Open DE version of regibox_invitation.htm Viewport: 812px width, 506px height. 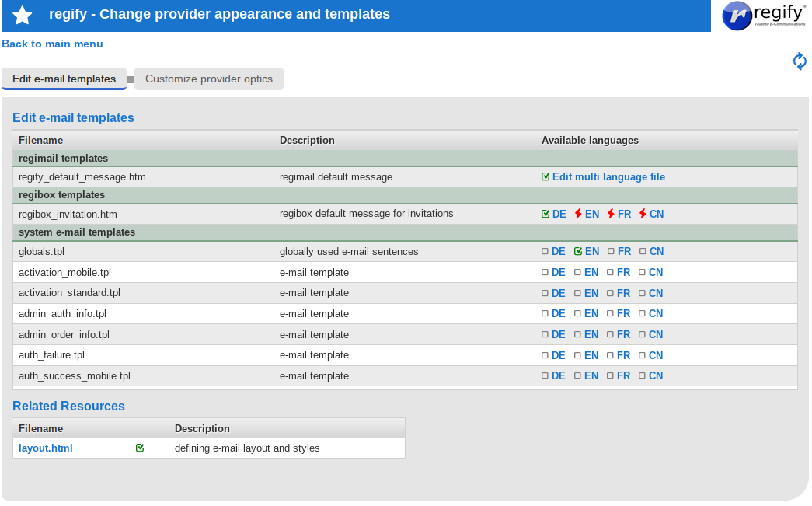559,214
